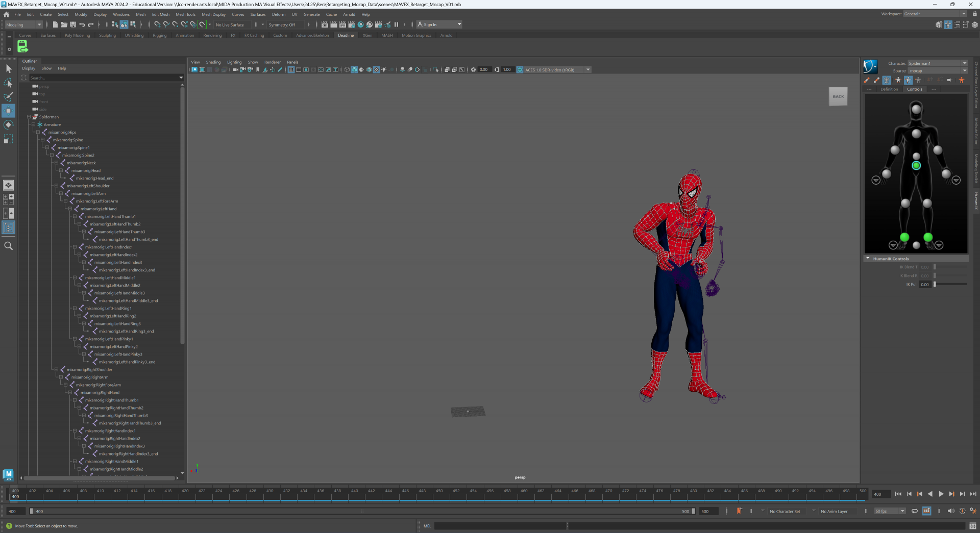
Task: Switch to HumanIK Definition tab
Action: point(889,89)
